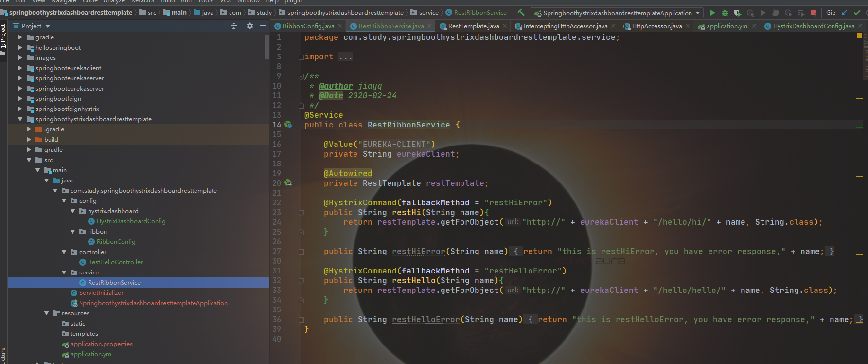This screenshot has height=364, width=868.
Task: Collapse the springboothystrixdashboardresttemplate module
Action: pos(20,119)
